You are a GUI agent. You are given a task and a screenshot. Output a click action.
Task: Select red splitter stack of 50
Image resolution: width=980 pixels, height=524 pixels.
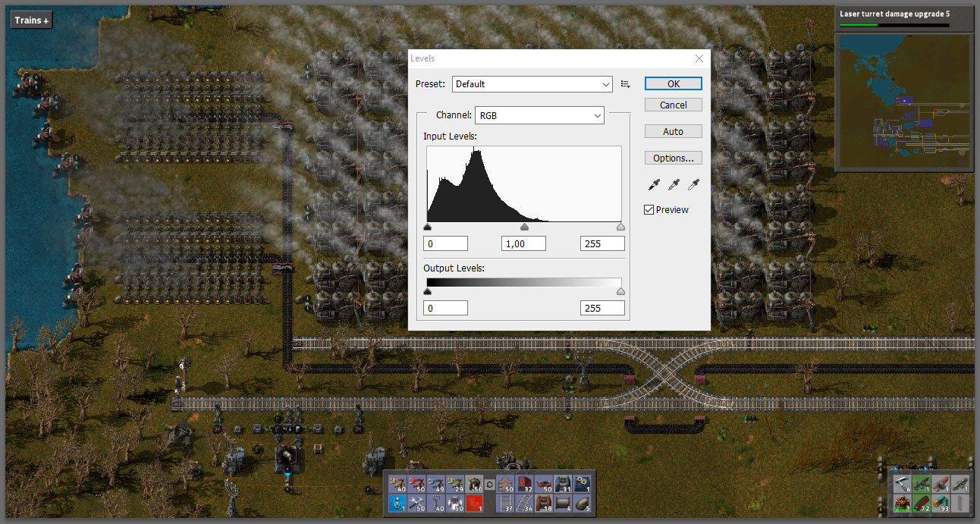pyautogui.click(x=543, y=483)
